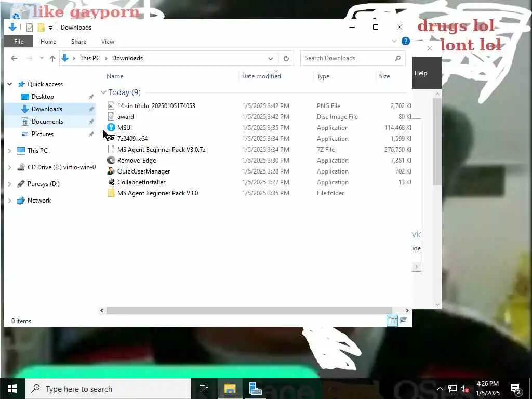The width and height of the screenshot is (532, 399).
Task: Open the View ribbon tab
Action: pos(108,42)
